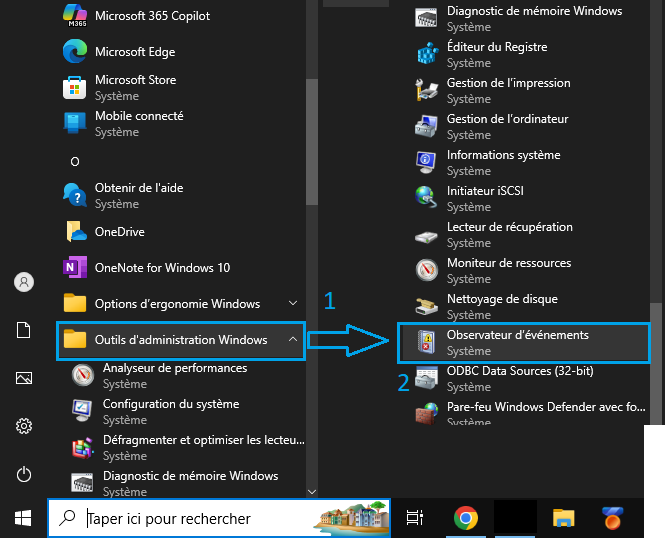Open Configuration du système icon
Screen dimensions: 665x554
coord(82,411)
